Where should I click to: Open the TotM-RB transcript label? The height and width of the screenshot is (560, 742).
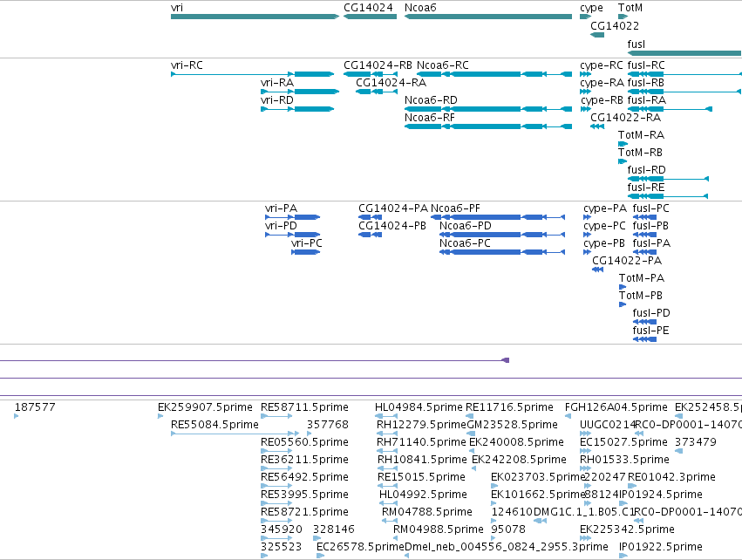(x=640, y=153)
